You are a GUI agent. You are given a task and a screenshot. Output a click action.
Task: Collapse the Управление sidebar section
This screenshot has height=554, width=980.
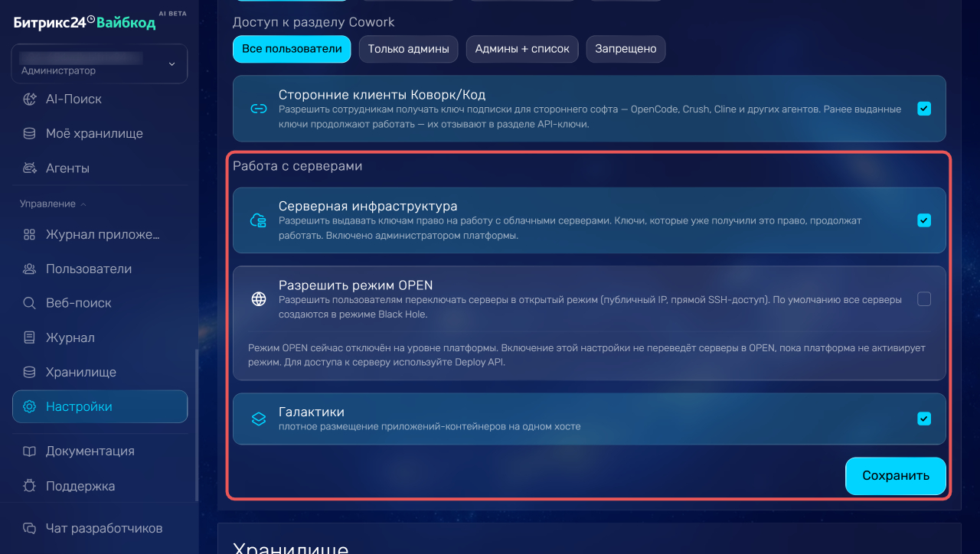pos(53,204)
